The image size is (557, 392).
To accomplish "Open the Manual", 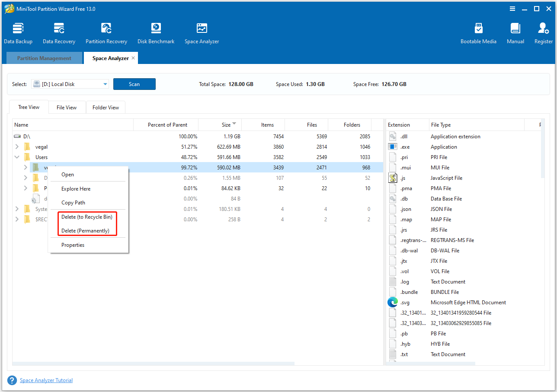I will click(x=515, y=32).
